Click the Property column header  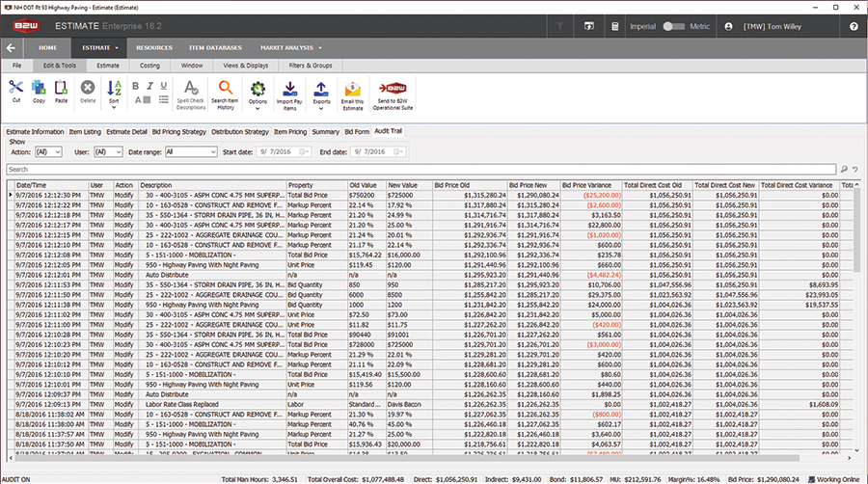pos(316,185)
